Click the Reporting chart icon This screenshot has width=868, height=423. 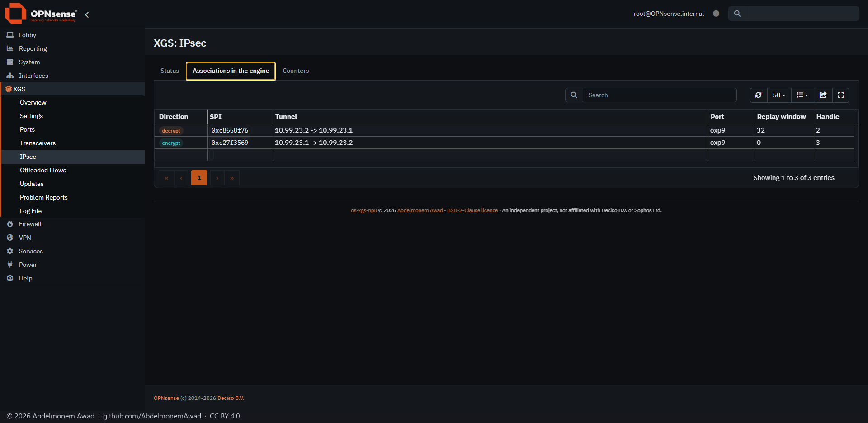(x=10, y=48)
